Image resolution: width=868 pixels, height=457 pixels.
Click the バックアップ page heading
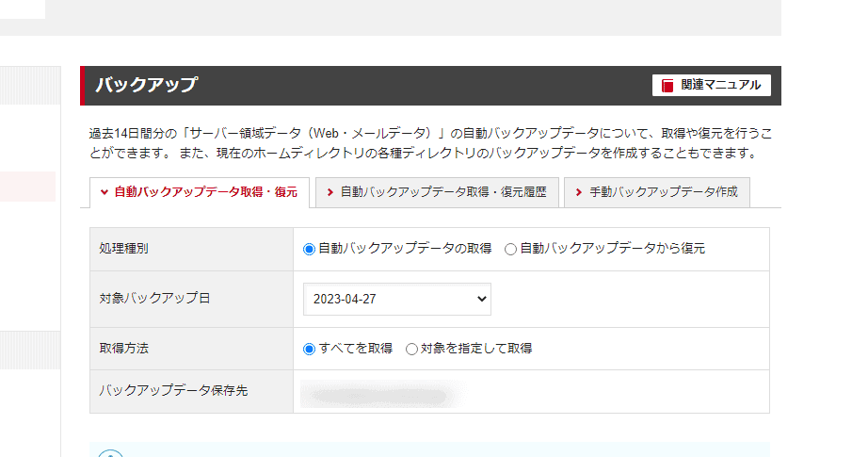pos(147,85)
